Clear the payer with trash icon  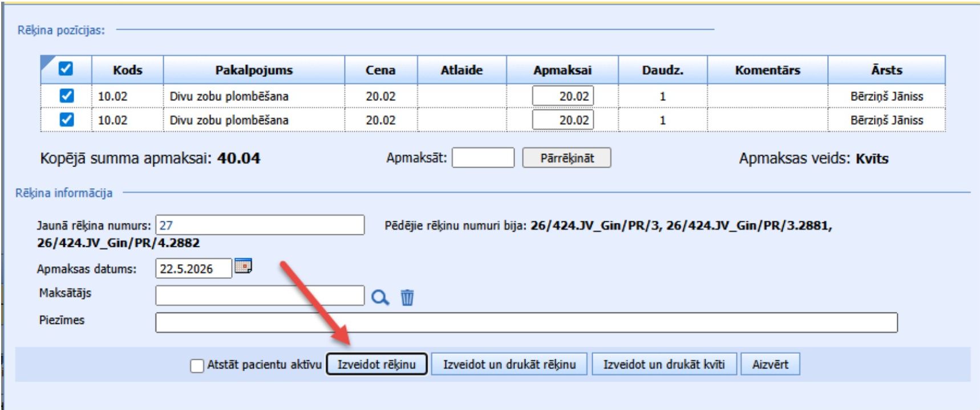pos(407,297)
